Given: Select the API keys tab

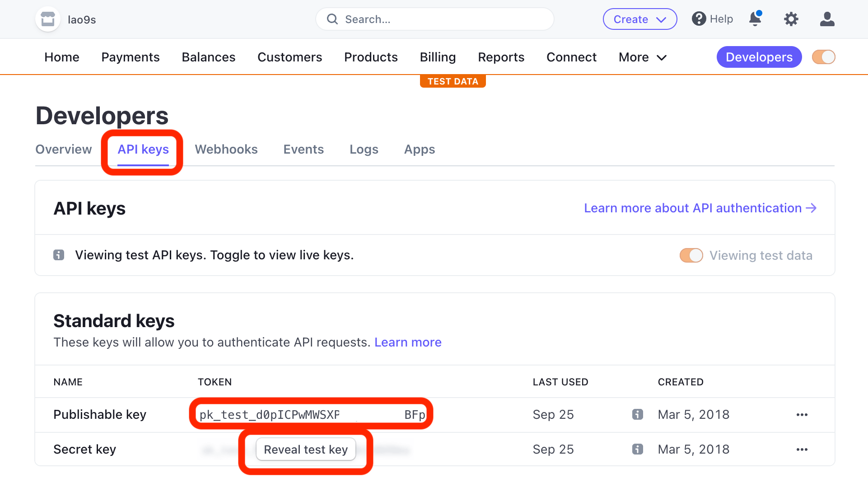Looking at the screenshot, I should (x=143, y=150).
